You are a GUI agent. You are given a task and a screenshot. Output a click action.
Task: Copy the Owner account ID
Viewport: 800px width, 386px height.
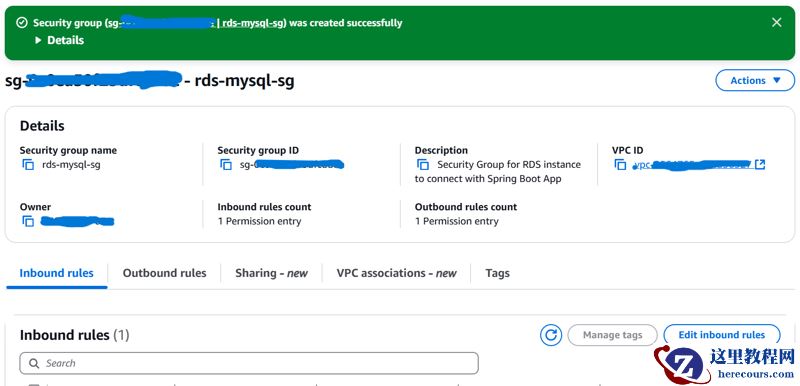coord(28,221)
